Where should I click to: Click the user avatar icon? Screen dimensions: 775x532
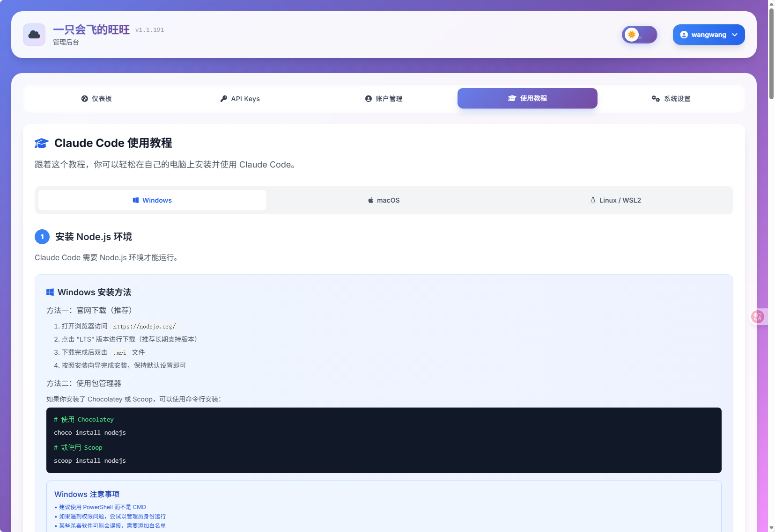point(684,35)
